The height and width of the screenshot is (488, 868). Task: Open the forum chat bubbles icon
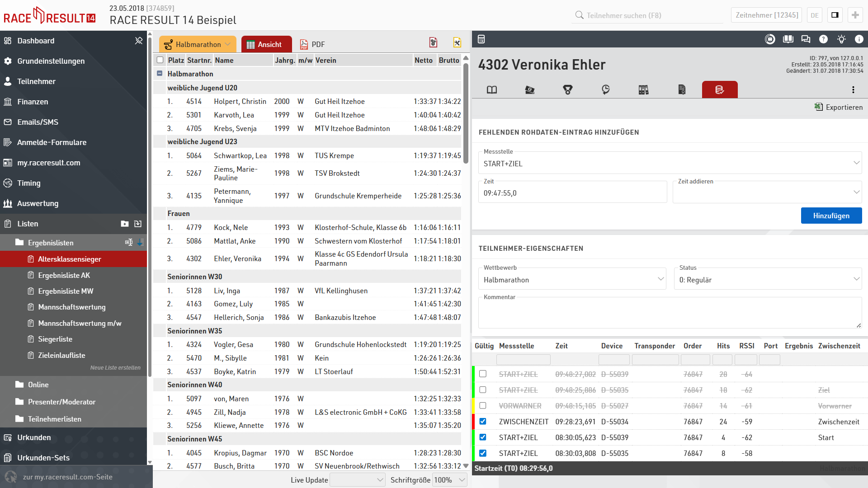(x=806, y=39)
